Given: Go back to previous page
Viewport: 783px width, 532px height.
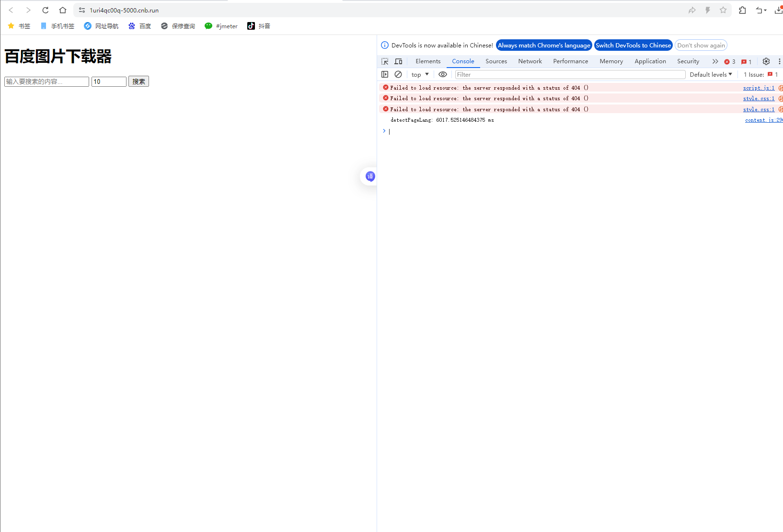Looking at the screenshot, I should (x=11, y=10).
